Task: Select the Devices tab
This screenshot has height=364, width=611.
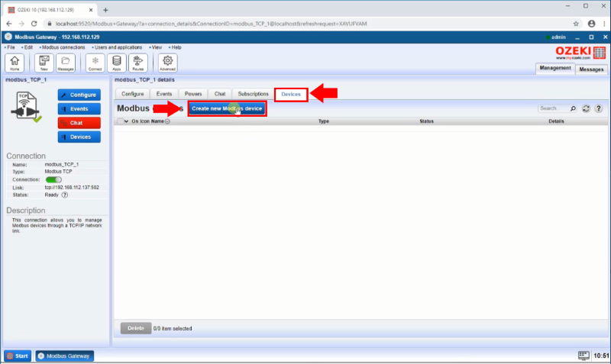Action: tap(291, 95)
